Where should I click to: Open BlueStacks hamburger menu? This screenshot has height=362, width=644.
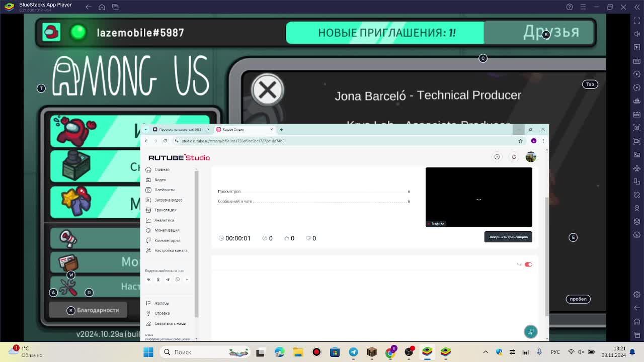coord(583,7)
